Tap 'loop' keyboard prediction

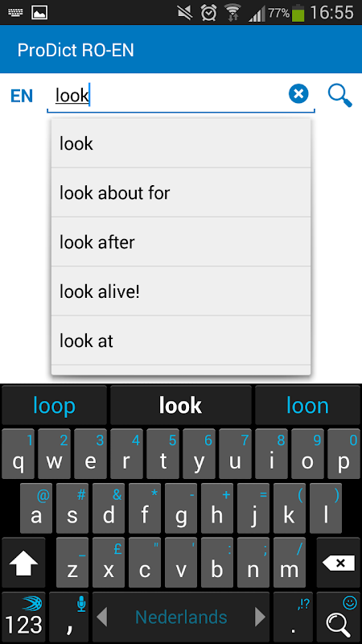pyautogui.click(x=54, y=406)
